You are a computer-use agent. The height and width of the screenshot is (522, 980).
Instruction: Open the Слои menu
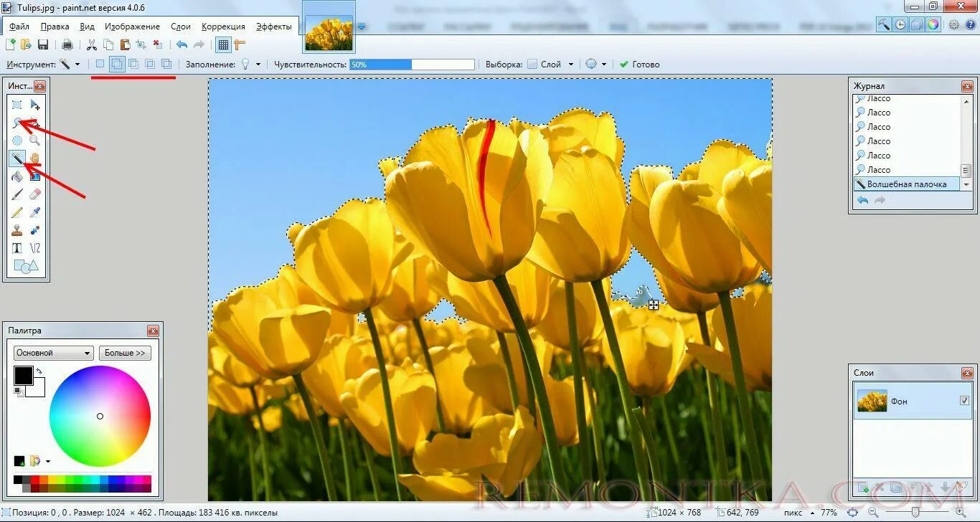coord(181,27)
